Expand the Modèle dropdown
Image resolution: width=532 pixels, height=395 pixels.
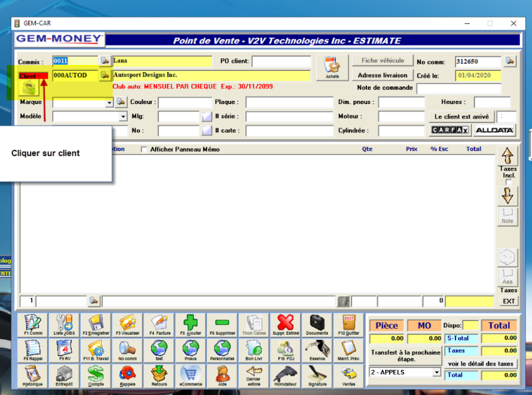tap(123, 117)
